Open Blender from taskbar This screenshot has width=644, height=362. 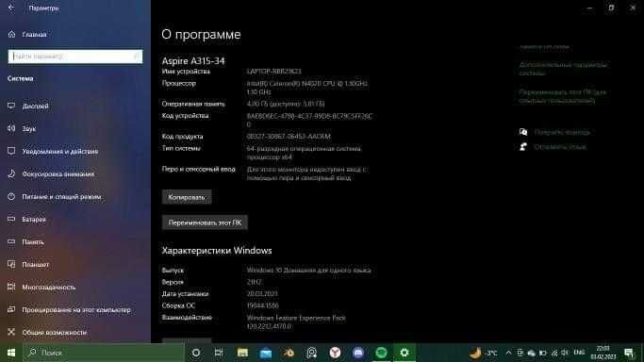(x=289, y=353)
